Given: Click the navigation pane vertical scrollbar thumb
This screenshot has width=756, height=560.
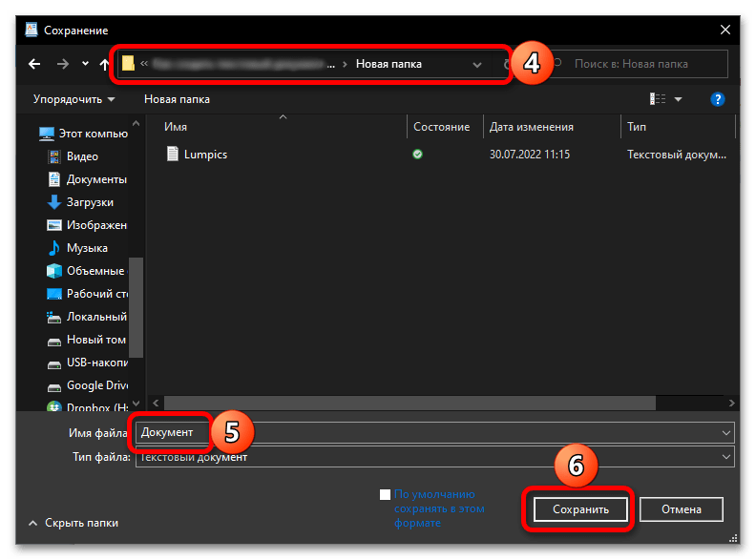Looking at the screenshot, I should [x=136, y=307].
